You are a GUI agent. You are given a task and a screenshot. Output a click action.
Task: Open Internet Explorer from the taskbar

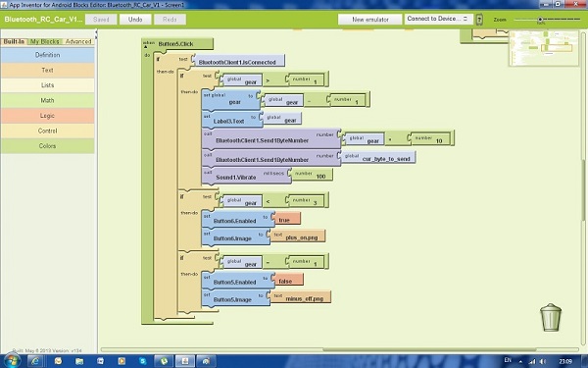(35, 361)
